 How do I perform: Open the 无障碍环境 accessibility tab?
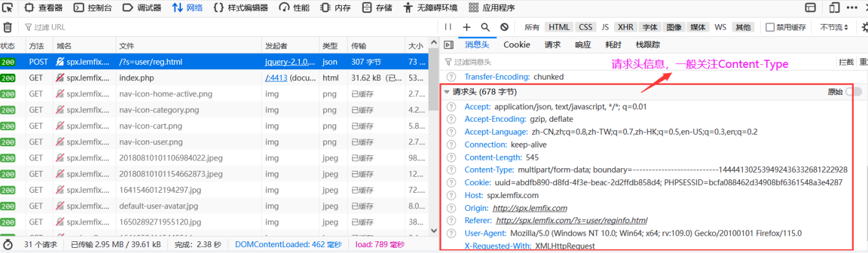click(x=430, y=8)
